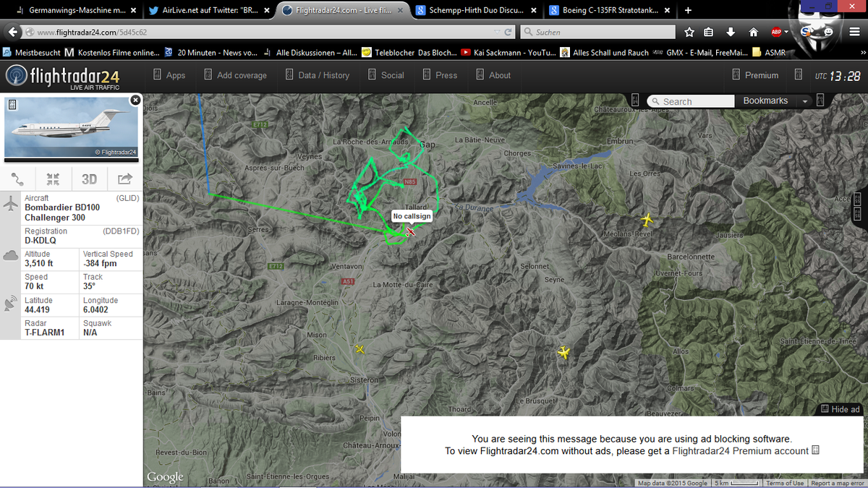Click the Google logo on the map

(x=165, y=476)
